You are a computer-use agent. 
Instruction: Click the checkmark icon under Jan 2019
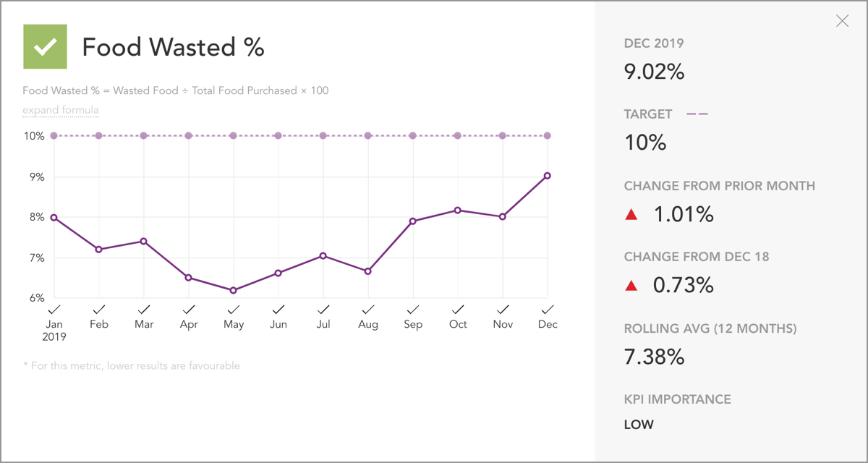click(54, 310)
